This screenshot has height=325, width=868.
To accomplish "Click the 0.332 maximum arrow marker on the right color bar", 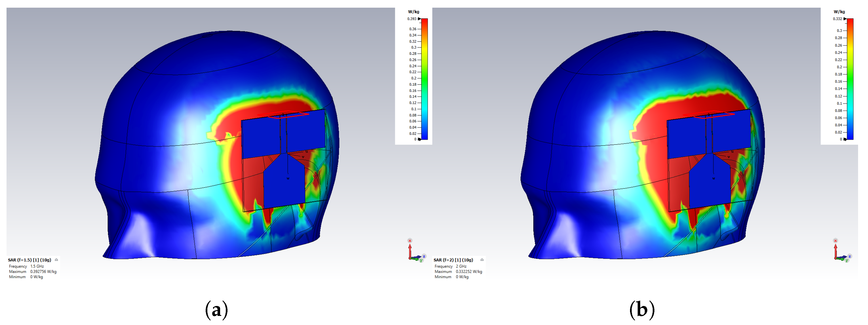I will point(845,19).
